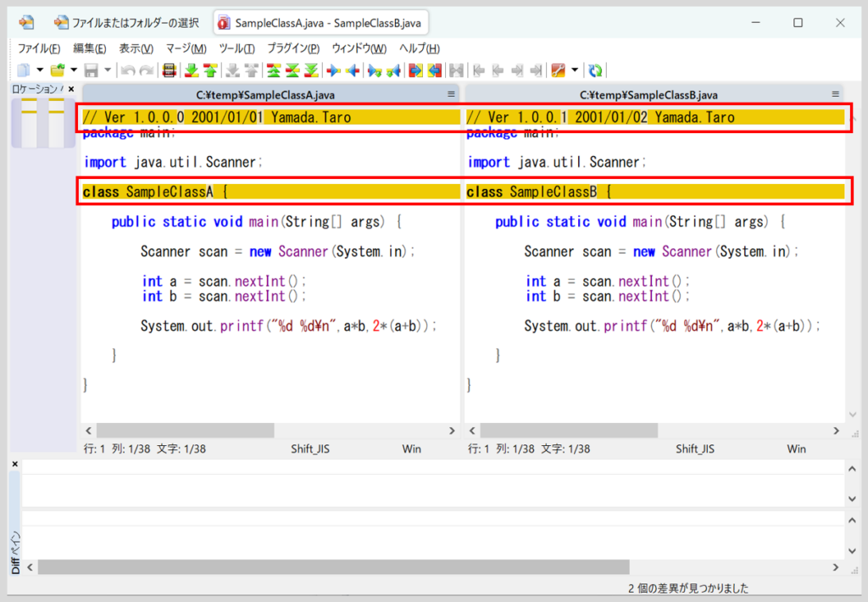Copy all differences to right icon
The width and height of the screenshot is (868, 602).
[x=415, y=70]
